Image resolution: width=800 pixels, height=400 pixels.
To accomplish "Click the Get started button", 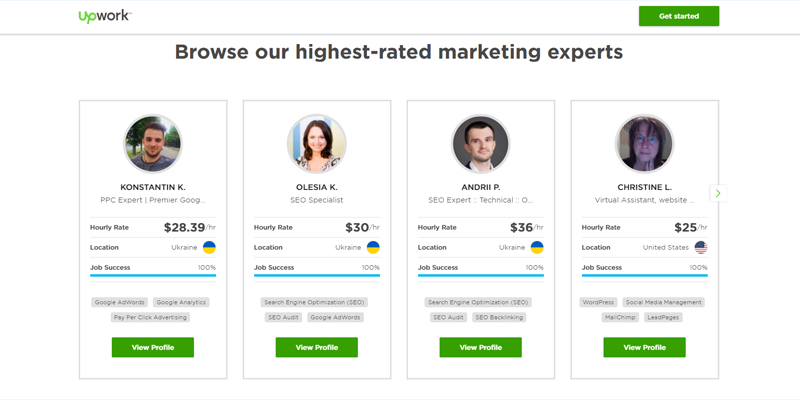I will 678,16.
